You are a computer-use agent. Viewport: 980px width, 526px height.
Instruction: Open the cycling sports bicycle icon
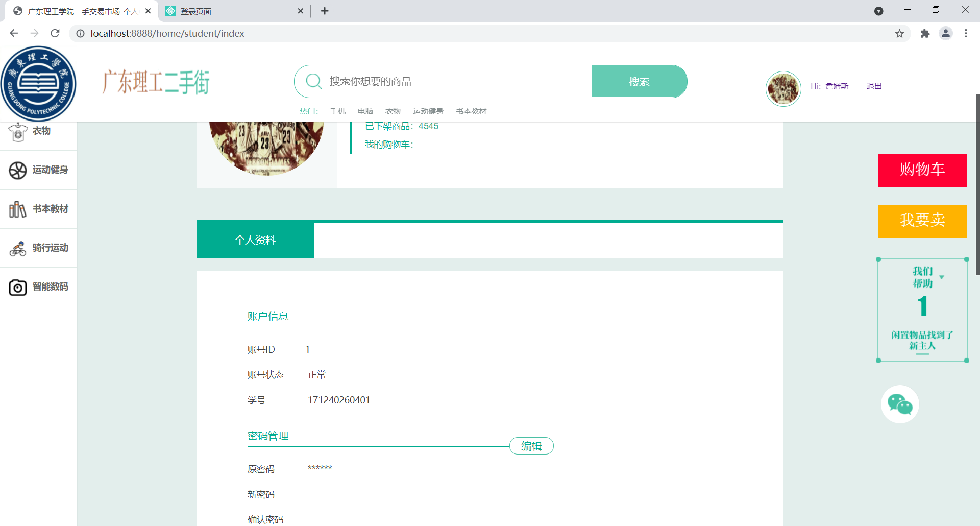pos(18,248)
